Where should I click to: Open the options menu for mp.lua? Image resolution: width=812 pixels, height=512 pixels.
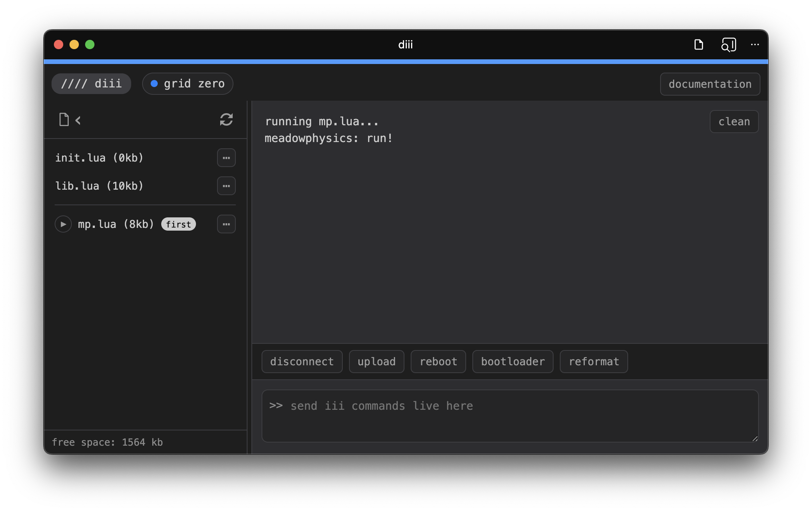(226, 224)
